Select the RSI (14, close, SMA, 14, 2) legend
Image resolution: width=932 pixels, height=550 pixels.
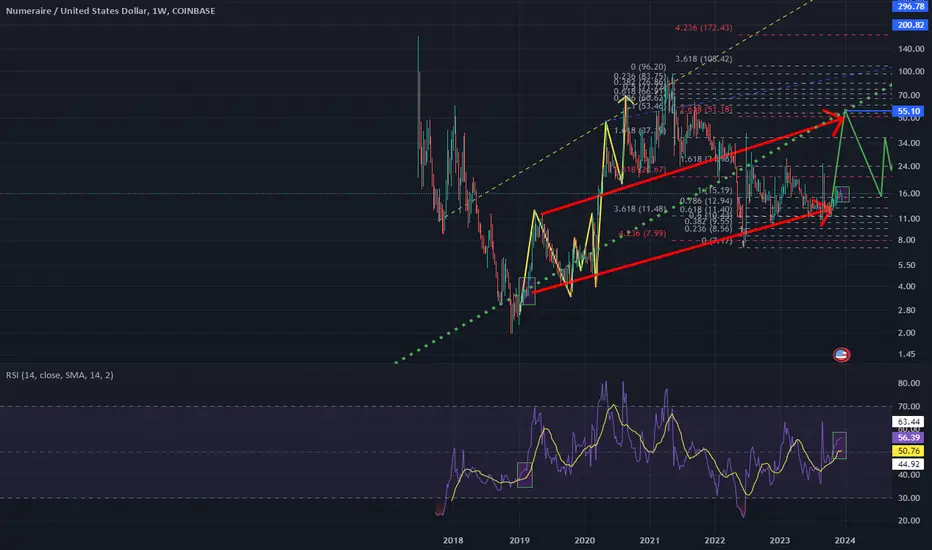[59, 375]
